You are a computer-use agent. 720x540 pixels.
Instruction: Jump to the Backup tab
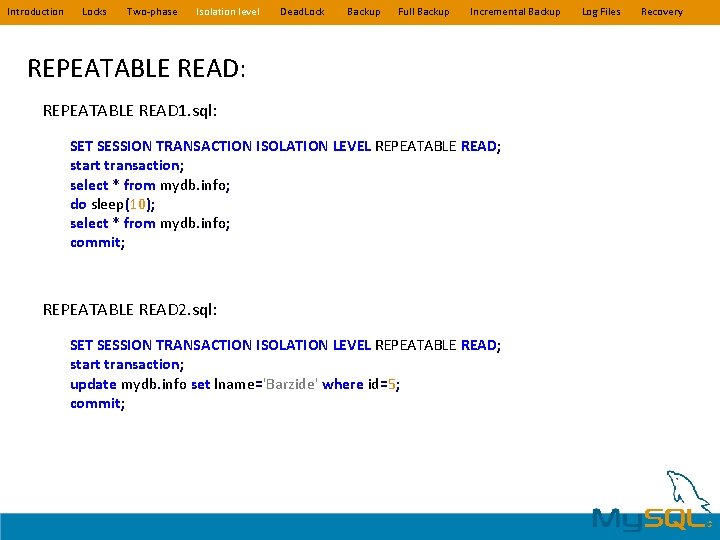point(364,12)
